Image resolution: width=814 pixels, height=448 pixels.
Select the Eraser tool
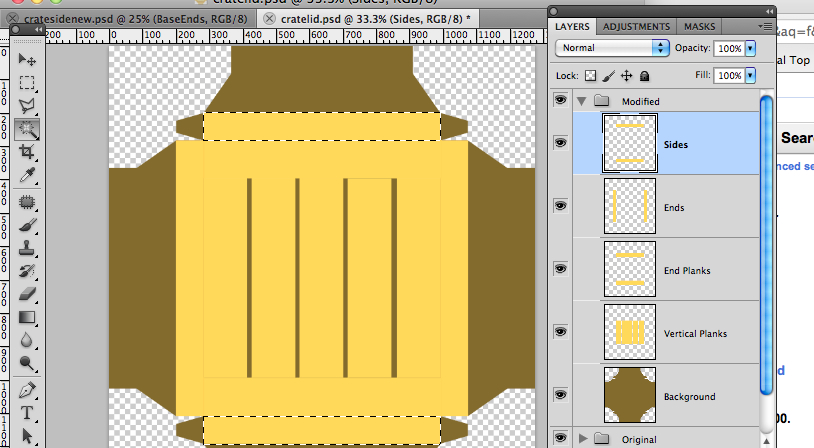[27, 294]
